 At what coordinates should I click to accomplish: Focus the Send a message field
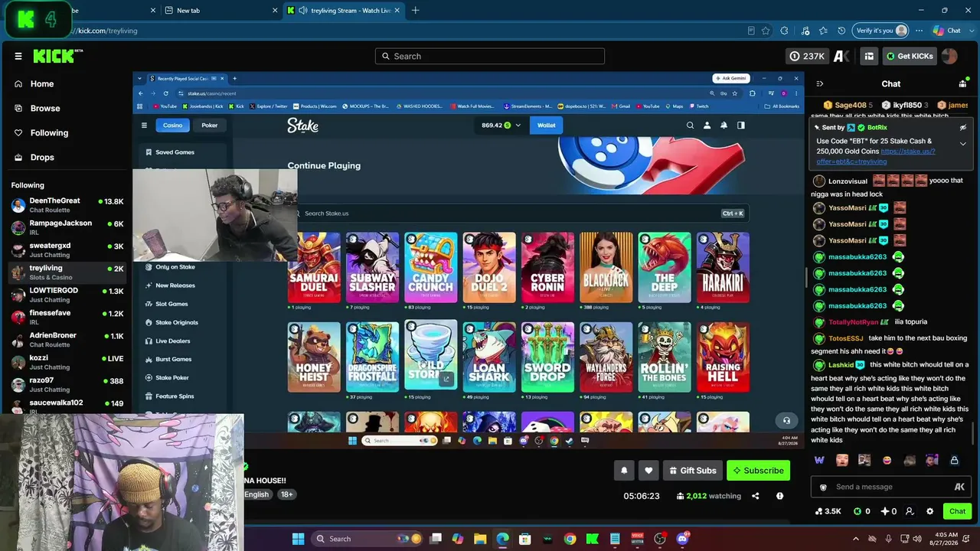(x=891, y=487)
